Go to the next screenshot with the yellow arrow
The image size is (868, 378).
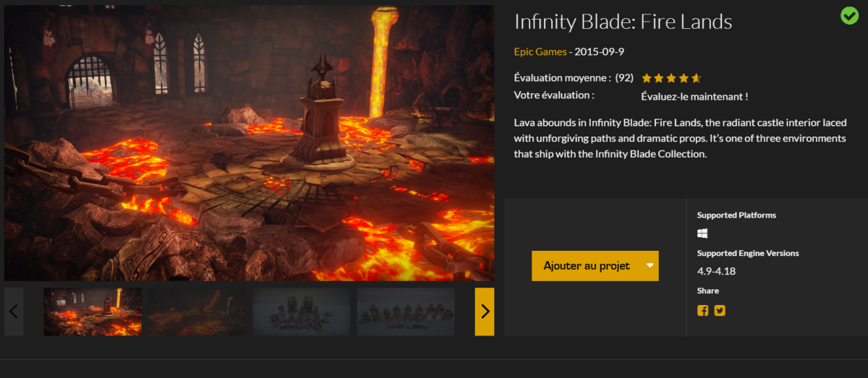tap(485, 312)
